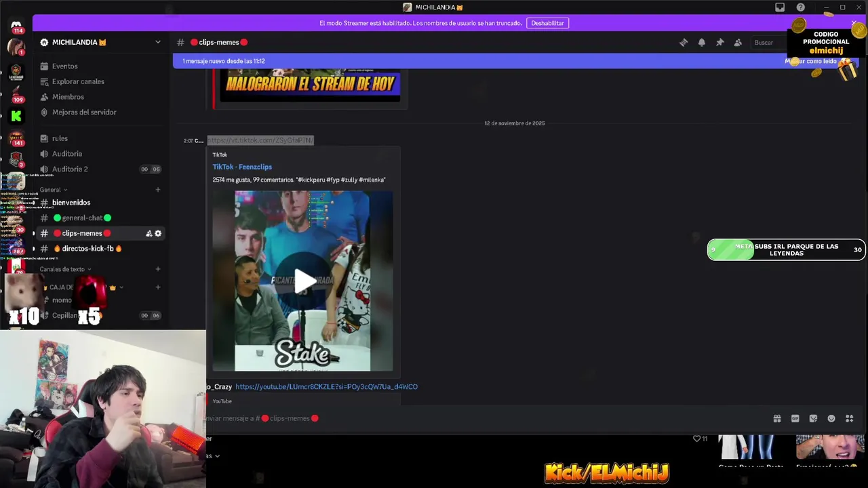Add a channel to CAJA DE category
The height and width of the screenshot is (488, 868).
coord(158,287)
